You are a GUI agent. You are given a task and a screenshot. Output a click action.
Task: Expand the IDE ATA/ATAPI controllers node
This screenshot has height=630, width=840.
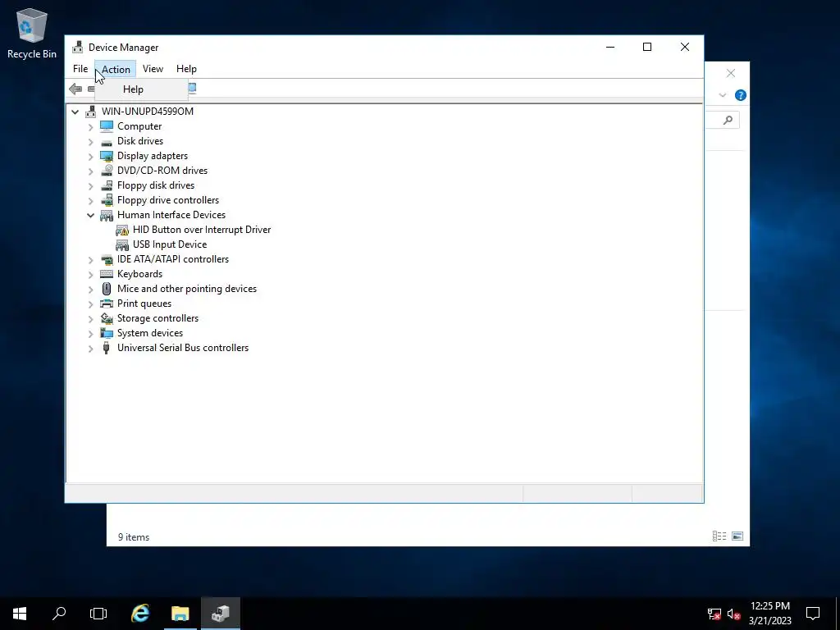point(90,260)
